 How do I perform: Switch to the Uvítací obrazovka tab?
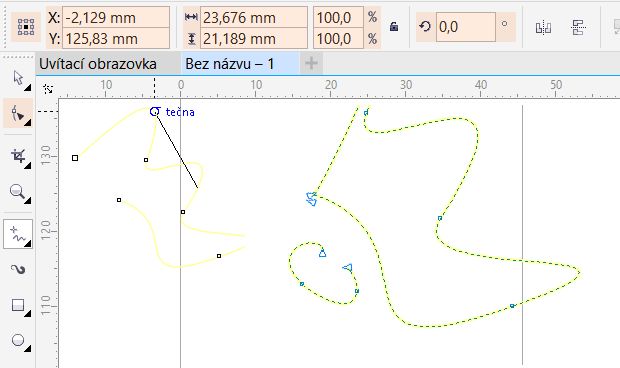point(98,64)
